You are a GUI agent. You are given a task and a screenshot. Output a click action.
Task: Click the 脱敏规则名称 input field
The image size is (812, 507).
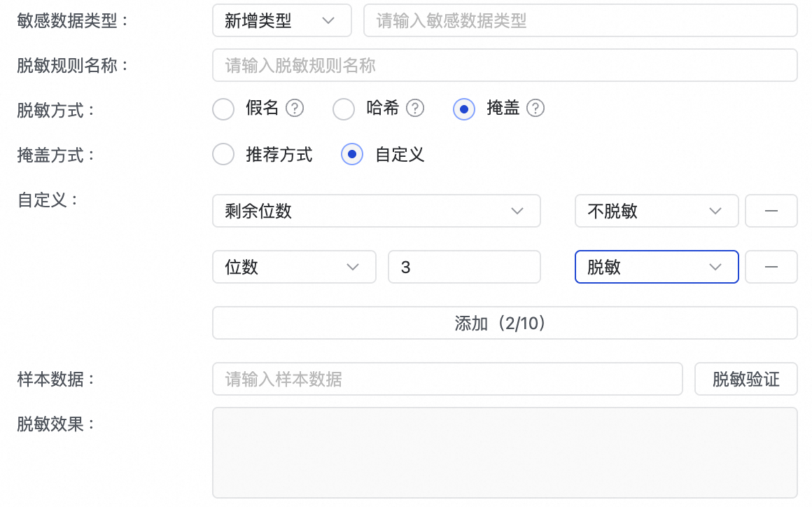pos(504,65)
